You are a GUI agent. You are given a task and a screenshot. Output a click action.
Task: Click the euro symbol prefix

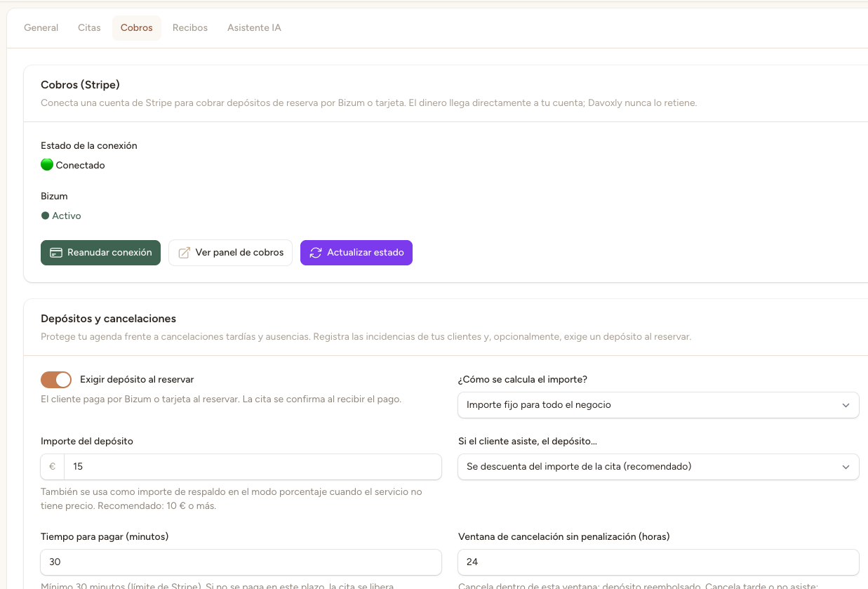click(53, 466)
